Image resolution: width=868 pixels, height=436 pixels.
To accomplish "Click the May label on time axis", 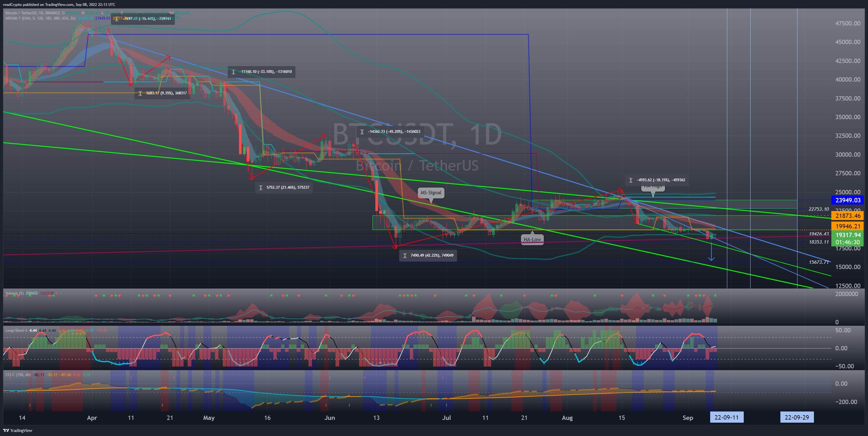I will (209, 418).
